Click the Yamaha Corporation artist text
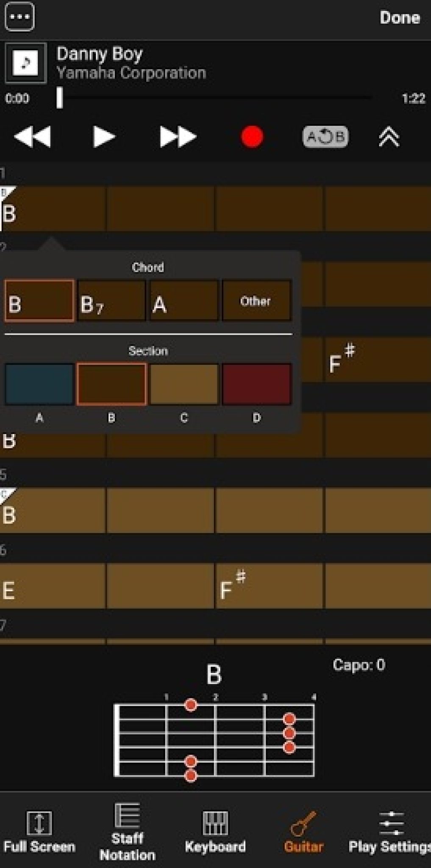The width and height of the screenshot is (431, 868). 131,73
